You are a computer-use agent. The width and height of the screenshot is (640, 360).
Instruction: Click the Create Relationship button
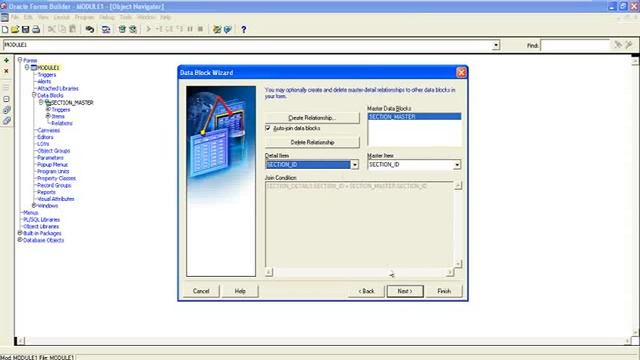click(x=312, y=118)
